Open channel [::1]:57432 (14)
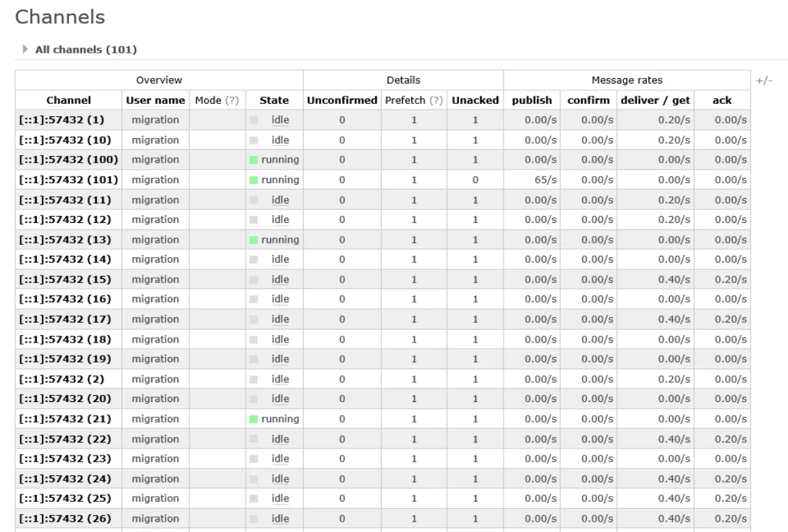The height and width of the screenshot is (532, 788). [65, 259]
